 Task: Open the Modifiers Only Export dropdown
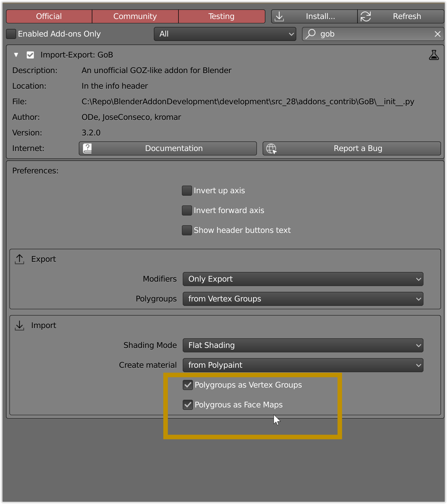pyautogui.click(x=303, y=279)
